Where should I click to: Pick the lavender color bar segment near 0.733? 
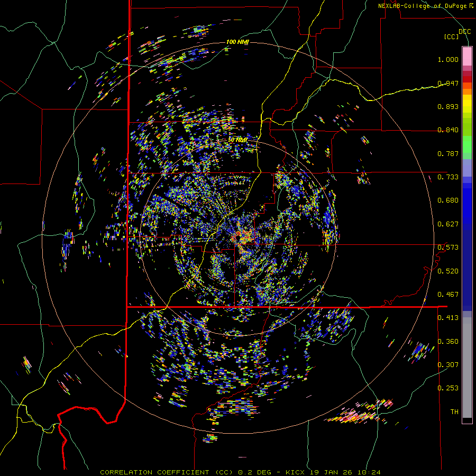point(467,168)
